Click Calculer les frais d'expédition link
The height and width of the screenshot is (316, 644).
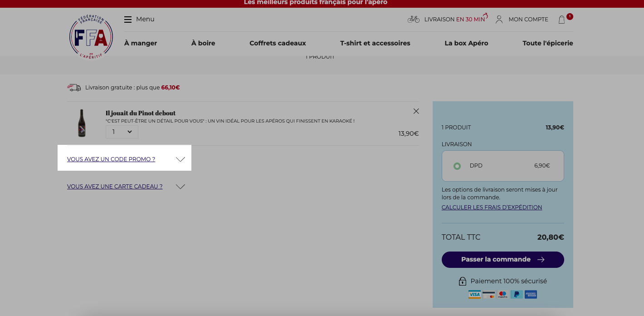(x=492, y=207)
